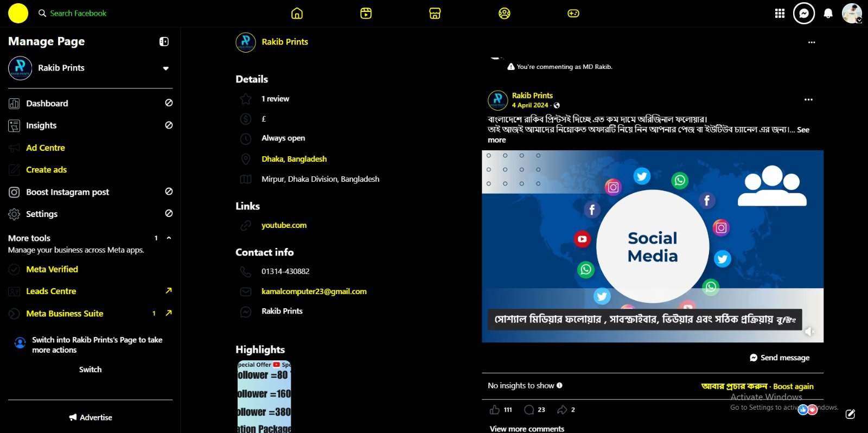Image resolution: width=868 pixels, height=433 pixels.
Task: Open the Social Media post video
Action: click(653, 246)
